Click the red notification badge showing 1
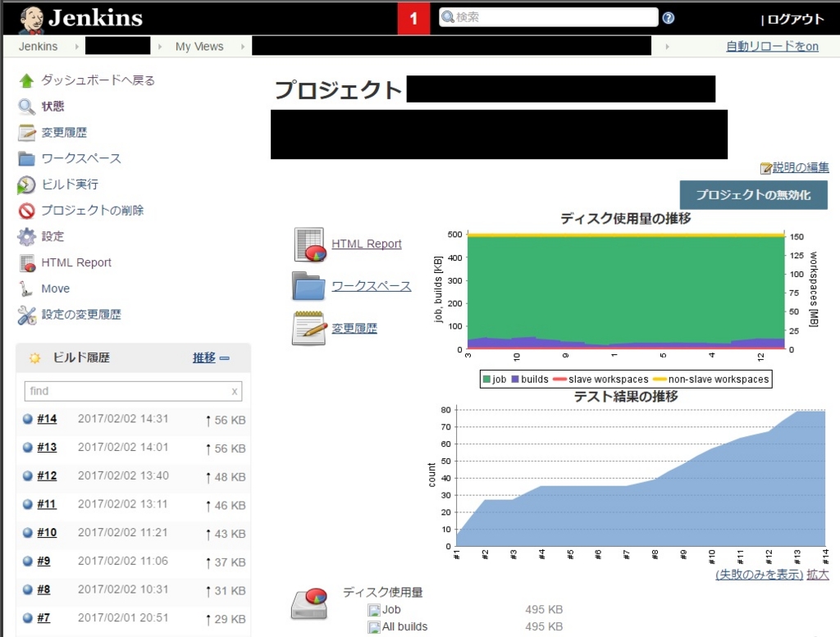The image size is (840, 637). pos(413,19)
